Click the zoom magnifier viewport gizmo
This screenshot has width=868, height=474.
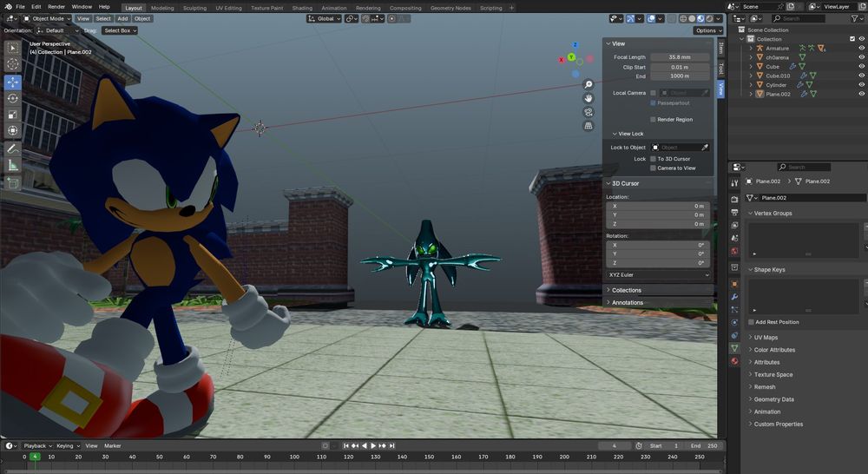589,84
